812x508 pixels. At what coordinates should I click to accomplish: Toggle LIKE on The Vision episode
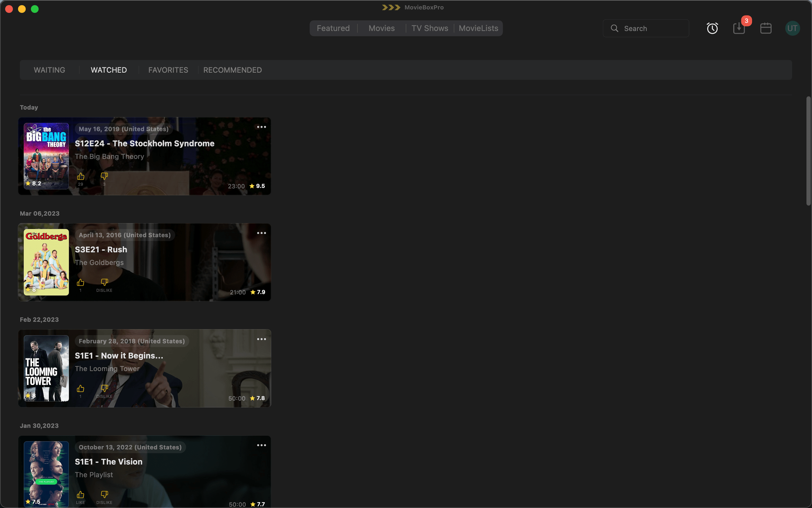(x=80, y=494)
